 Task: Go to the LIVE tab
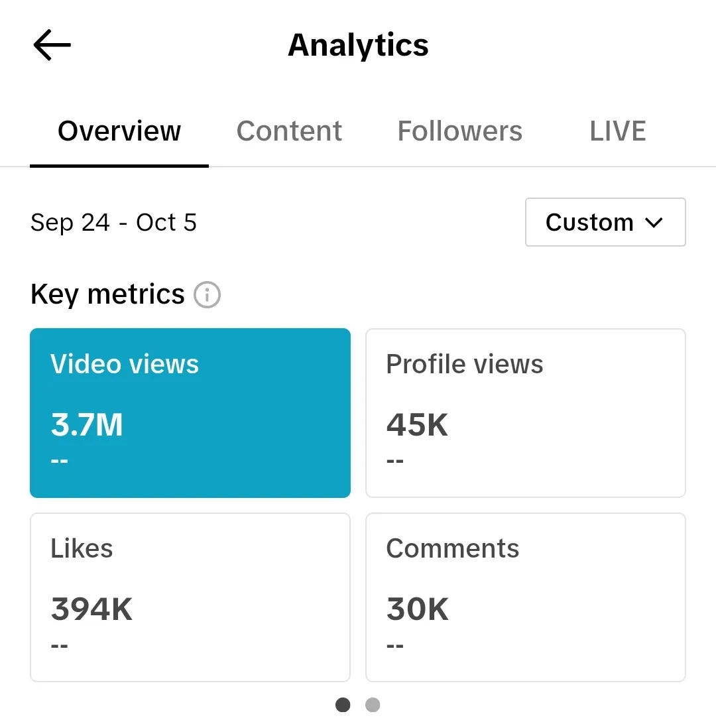(x=617, y=131)
